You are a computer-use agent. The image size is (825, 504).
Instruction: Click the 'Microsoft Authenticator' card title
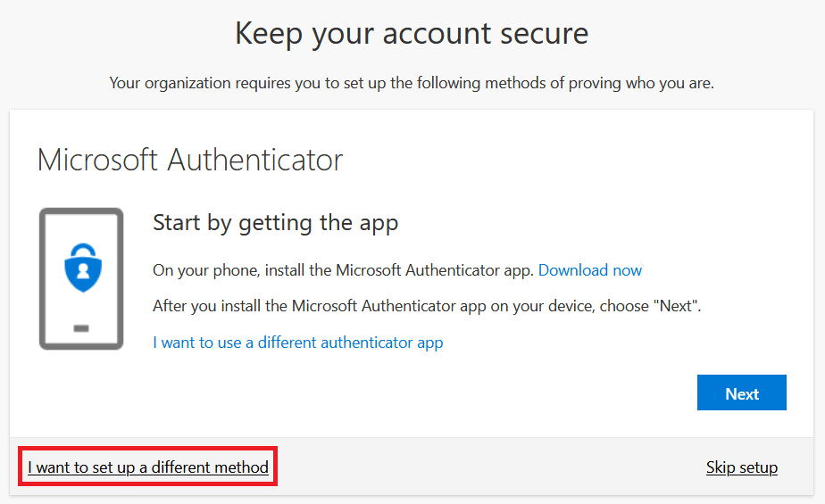pyautogui.click(x=190, y=161)
